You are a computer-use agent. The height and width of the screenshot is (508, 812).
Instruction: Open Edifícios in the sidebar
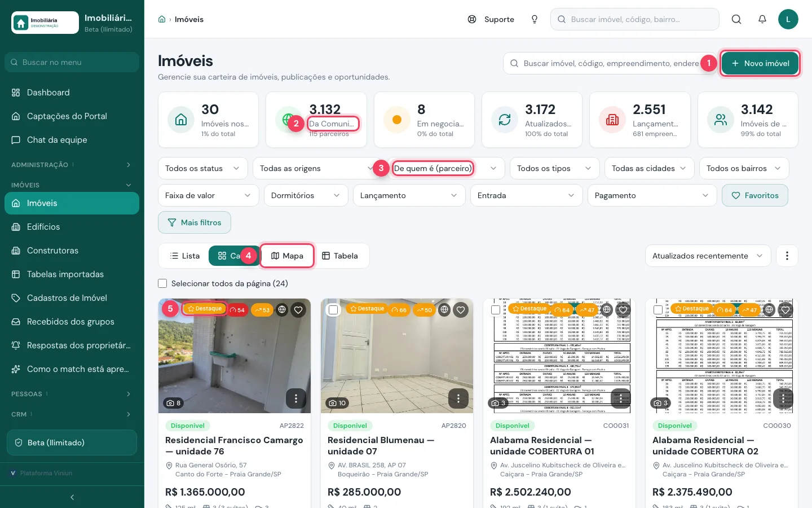pos(72,227)
